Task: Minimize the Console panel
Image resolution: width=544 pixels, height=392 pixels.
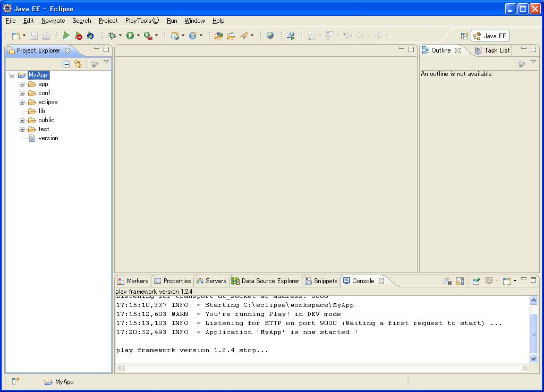Action: tap(524, 278)
